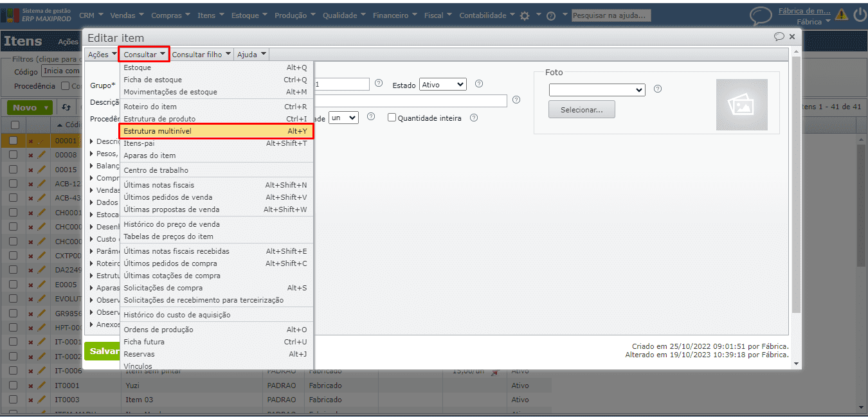
Task: Open the Foto selection dropdown
Action: pos(597,90)
